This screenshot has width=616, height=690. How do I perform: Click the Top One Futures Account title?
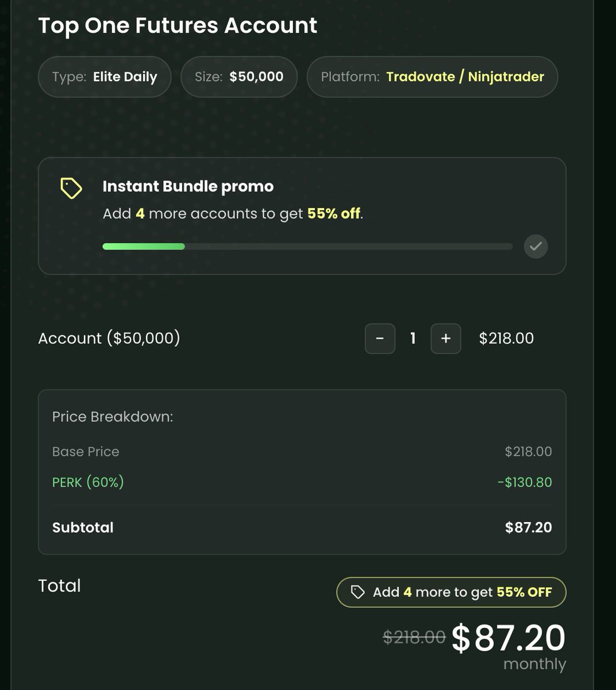point(178,25)
